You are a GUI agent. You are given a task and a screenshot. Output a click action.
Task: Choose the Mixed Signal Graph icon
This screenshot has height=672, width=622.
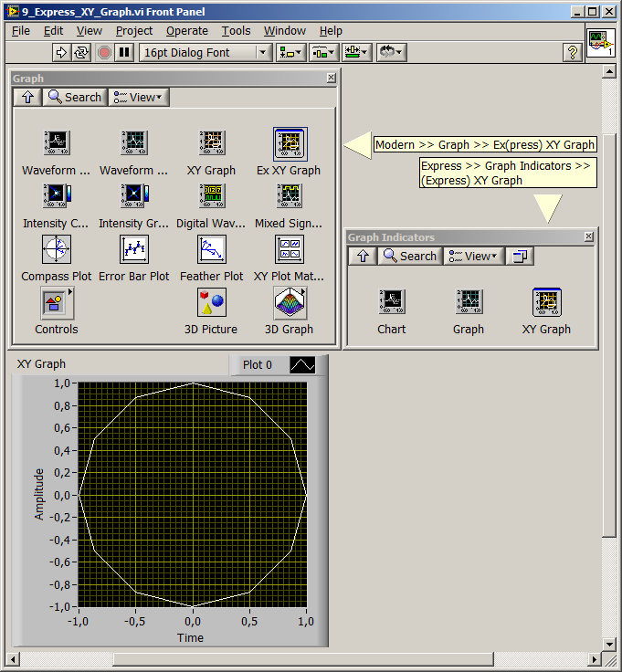tap(290, 196)
